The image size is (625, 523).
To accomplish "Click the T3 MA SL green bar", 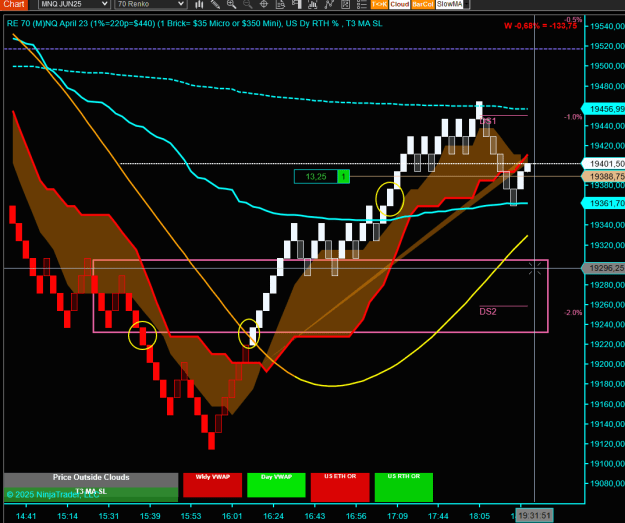I will point(91,494).
